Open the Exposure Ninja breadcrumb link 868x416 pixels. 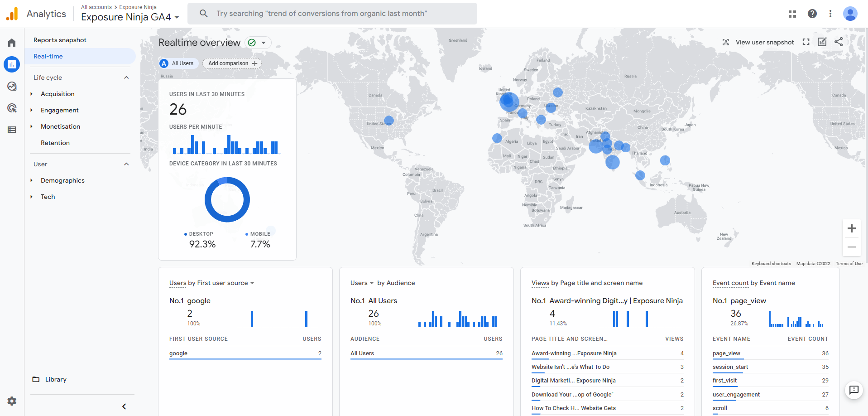pyautogui.click(x=138, y=7)
